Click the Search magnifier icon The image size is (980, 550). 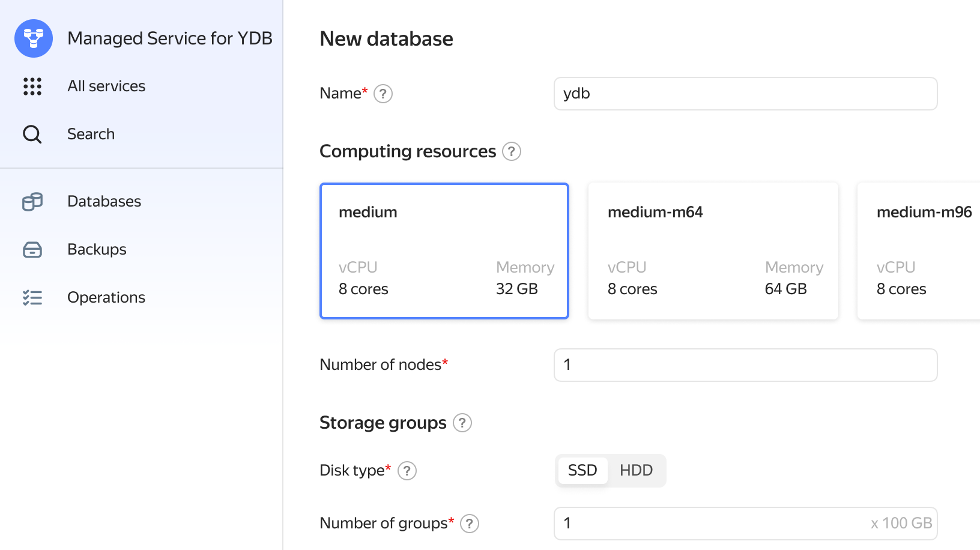point(32,134)
